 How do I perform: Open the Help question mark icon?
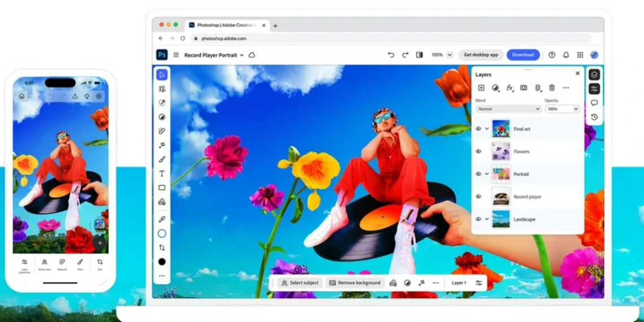552,55
